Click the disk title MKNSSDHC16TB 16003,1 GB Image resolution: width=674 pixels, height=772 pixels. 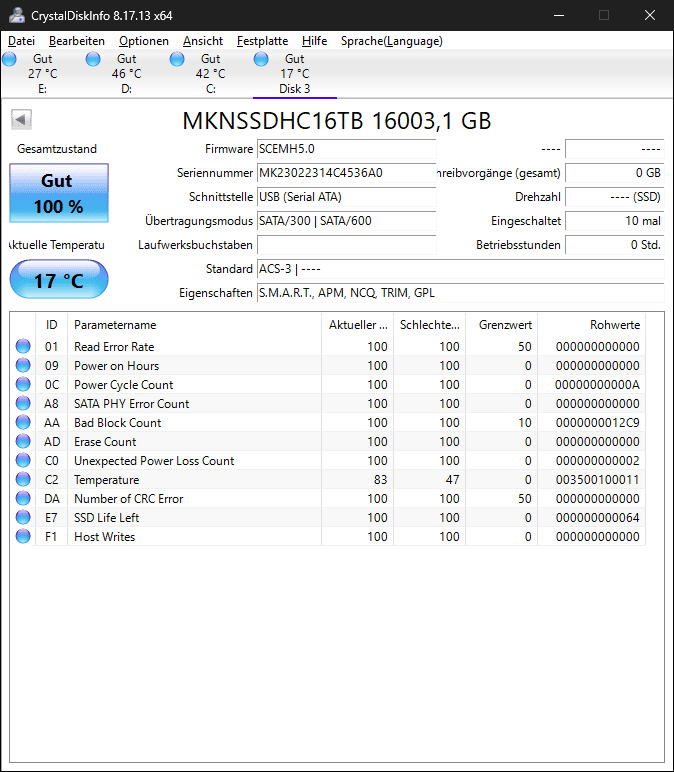click(x=337, y=121)
